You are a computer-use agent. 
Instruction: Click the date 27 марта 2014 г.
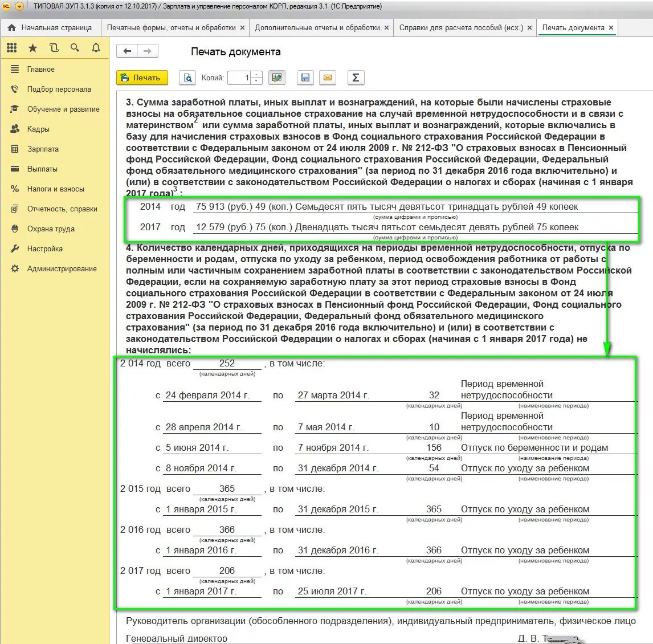point(333,396)
